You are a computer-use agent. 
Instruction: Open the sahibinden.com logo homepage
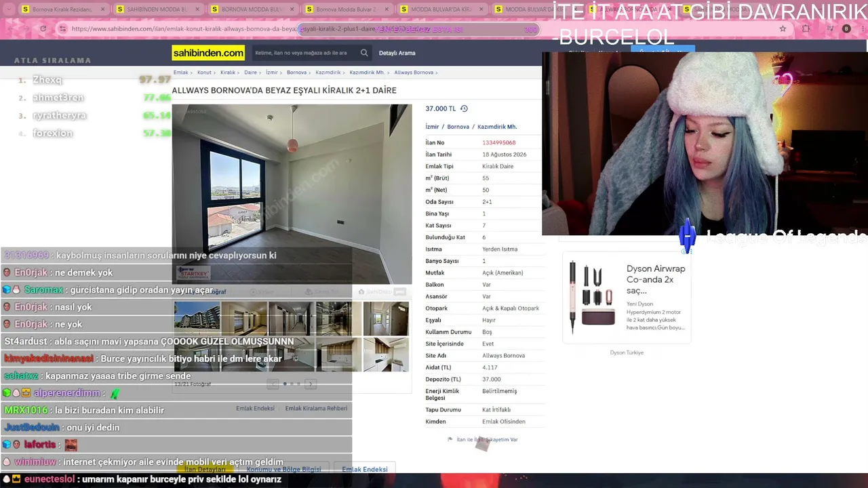[x=208, y=53]
